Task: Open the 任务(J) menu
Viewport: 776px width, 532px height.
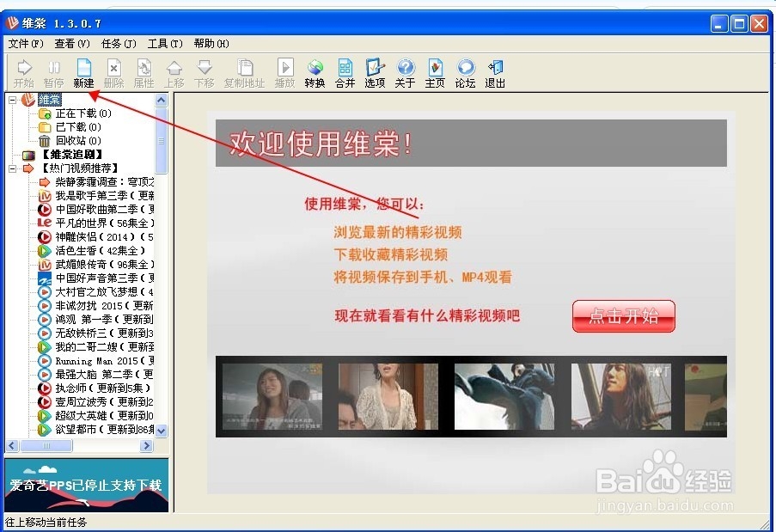Action: (119, 44)
